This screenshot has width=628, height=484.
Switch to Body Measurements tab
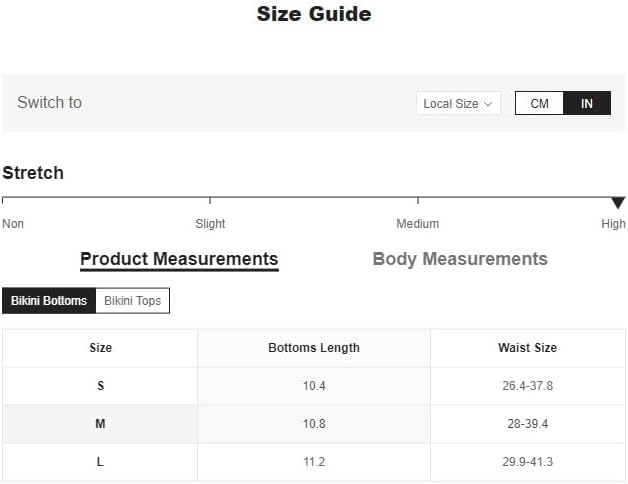point(460,259)
